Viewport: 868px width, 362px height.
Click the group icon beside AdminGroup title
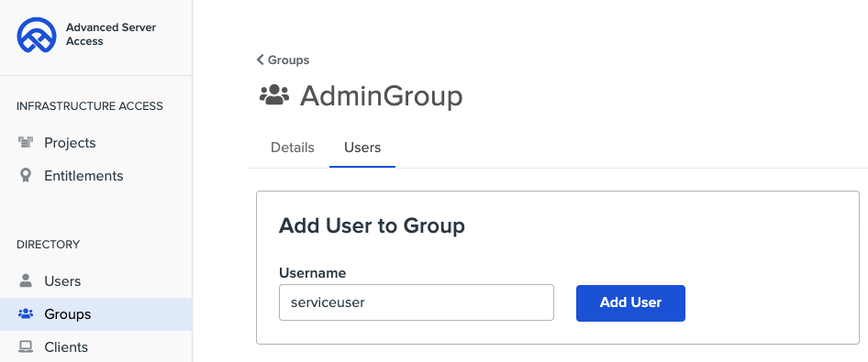click(x=274, y=95)
